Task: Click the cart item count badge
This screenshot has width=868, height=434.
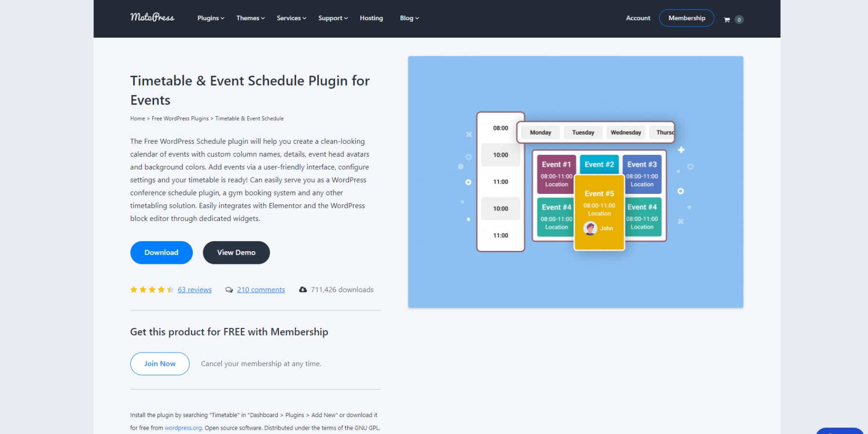Action: (738, 19)
